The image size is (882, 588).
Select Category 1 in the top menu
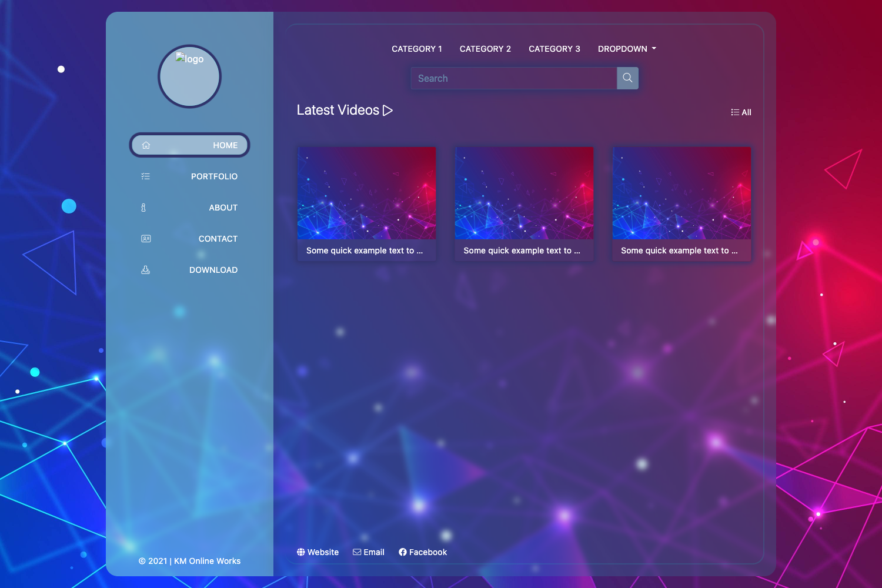click(417, 49)
